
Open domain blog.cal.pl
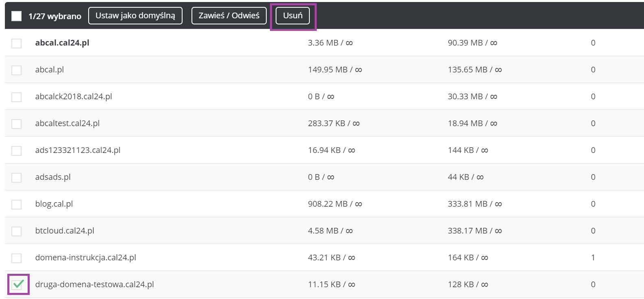pyautogui.click(x=54, y=204)
